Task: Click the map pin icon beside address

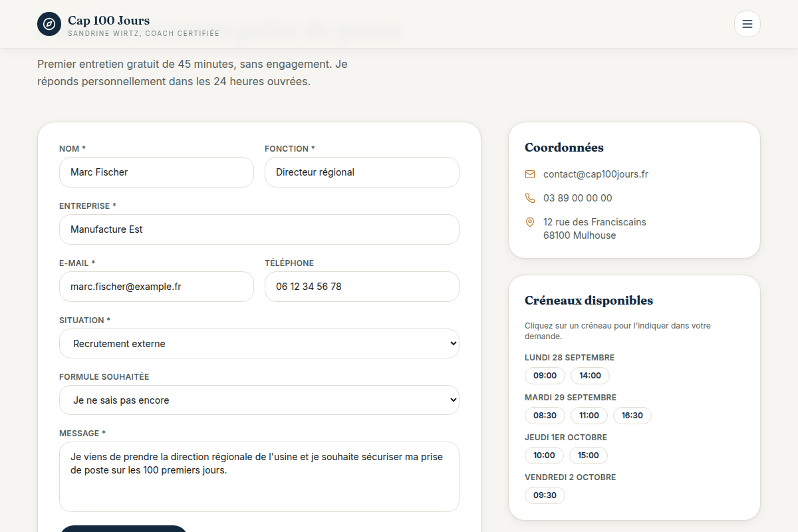Action: point(530,222)
